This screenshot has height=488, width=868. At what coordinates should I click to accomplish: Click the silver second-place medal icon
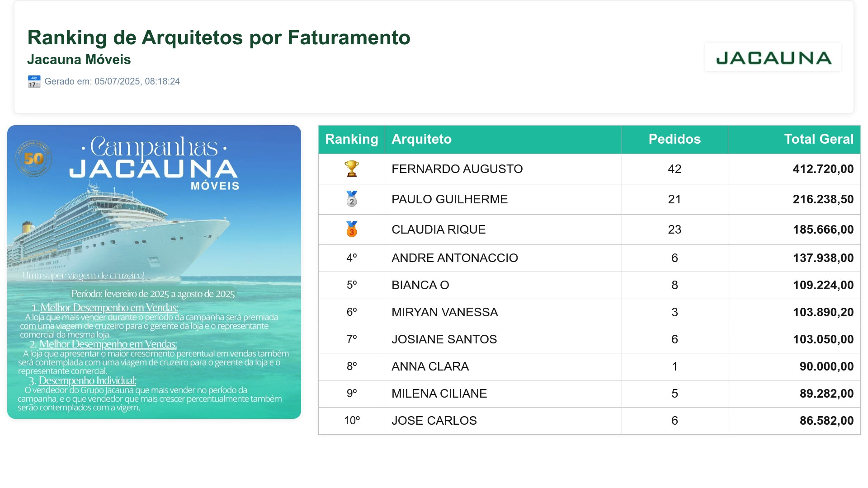[x=352, y=199]
